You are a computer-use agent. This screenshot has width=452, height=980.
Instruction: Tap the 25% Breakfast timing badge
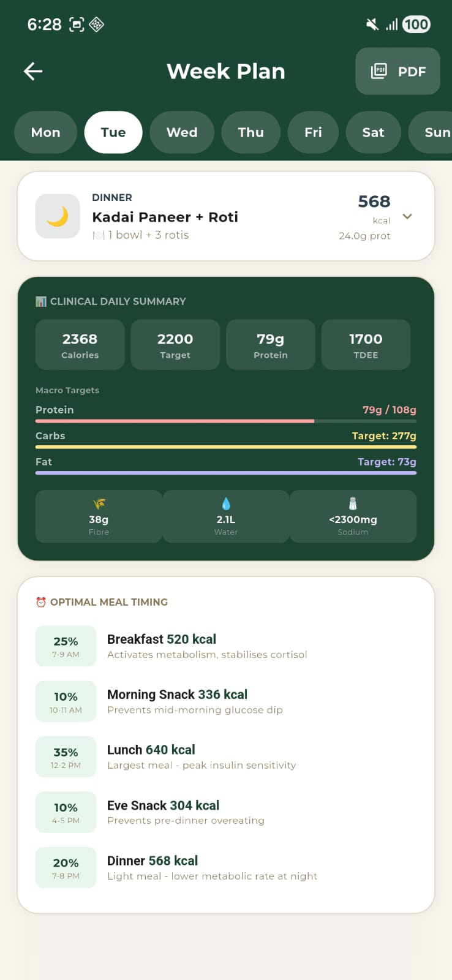pyautogui.click(x=66, y=646)
